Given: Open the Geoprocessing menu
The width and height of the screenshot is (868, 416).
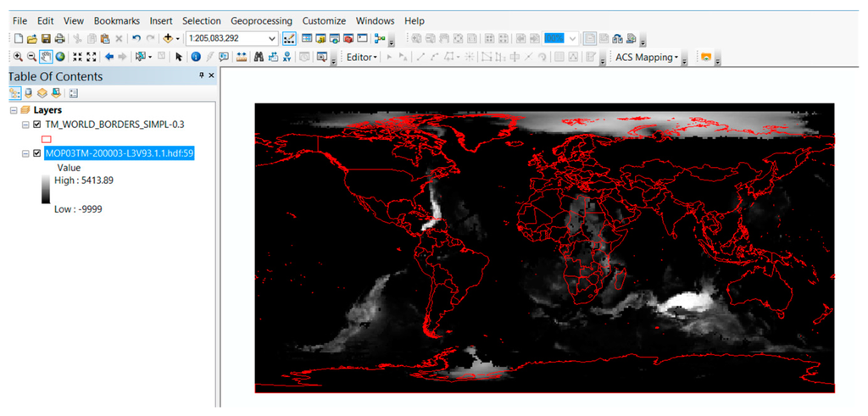Looking at the screenshot, I should [261, 20].
